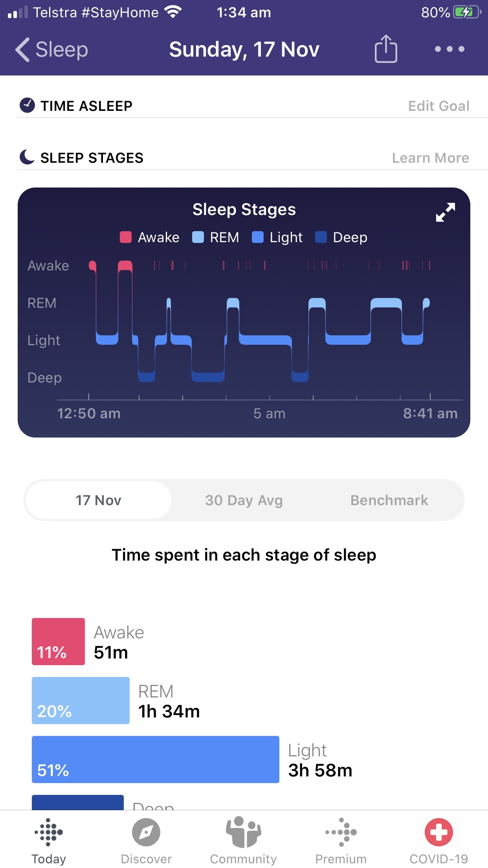Switch to 30 Day Avg view
488x868 pixels.
244,500
